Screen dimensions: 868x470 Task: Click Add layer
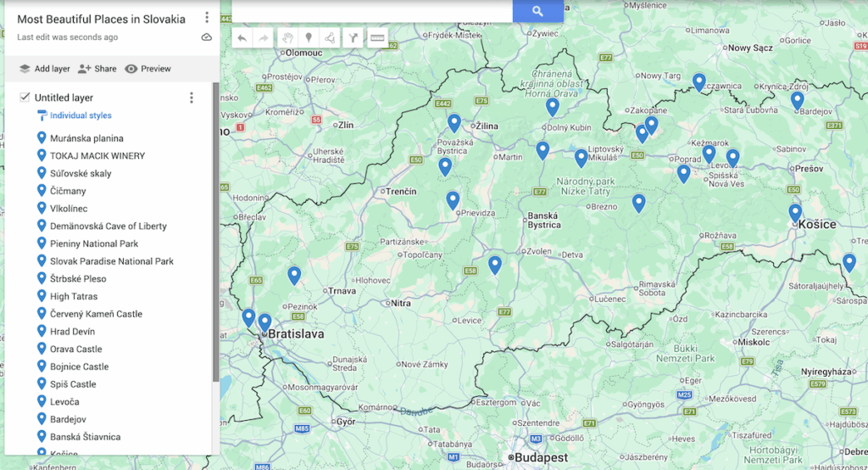tap(45, 69)
